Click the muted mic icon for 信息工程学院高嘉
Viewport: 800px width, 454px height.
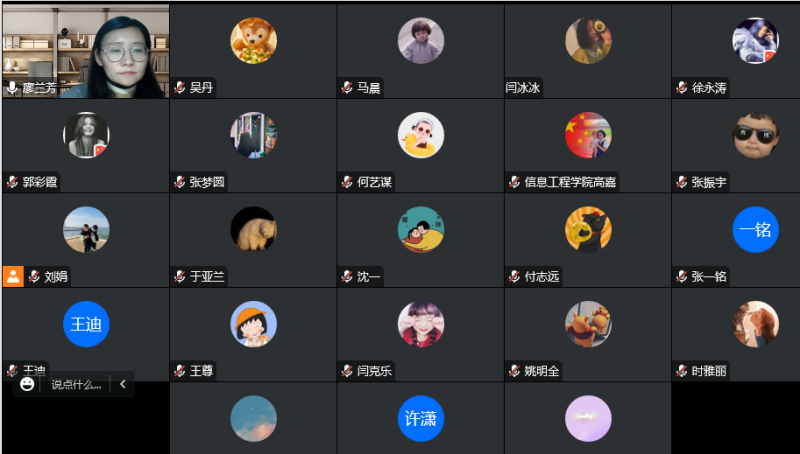[x=514, y=182]
